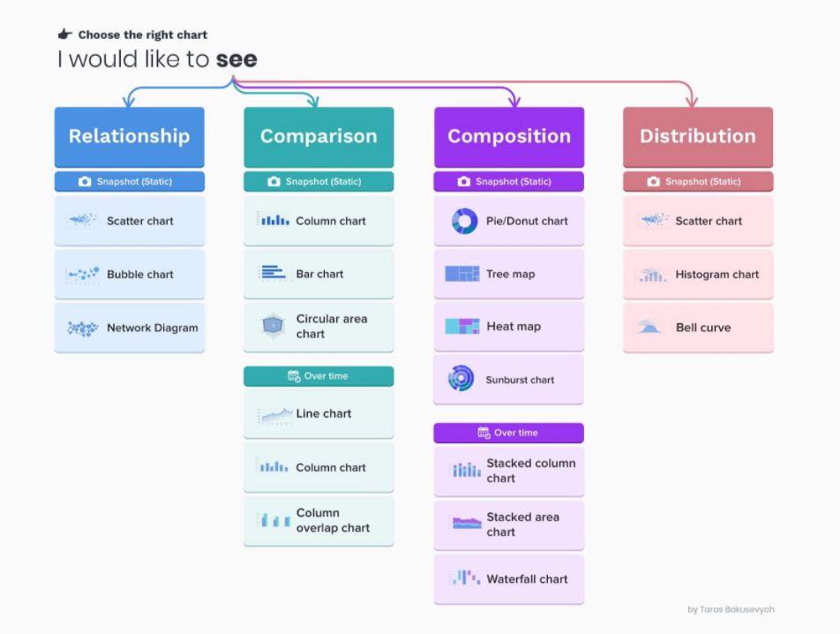
Task: Open the Distribution category header
Action: [697, 137]
